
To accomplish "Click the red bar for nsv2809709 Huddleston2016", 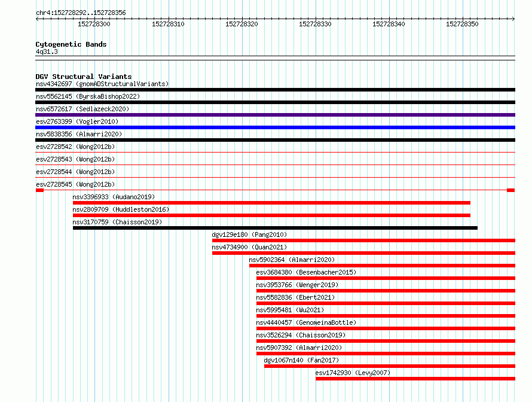I will [x=271, y=215].
